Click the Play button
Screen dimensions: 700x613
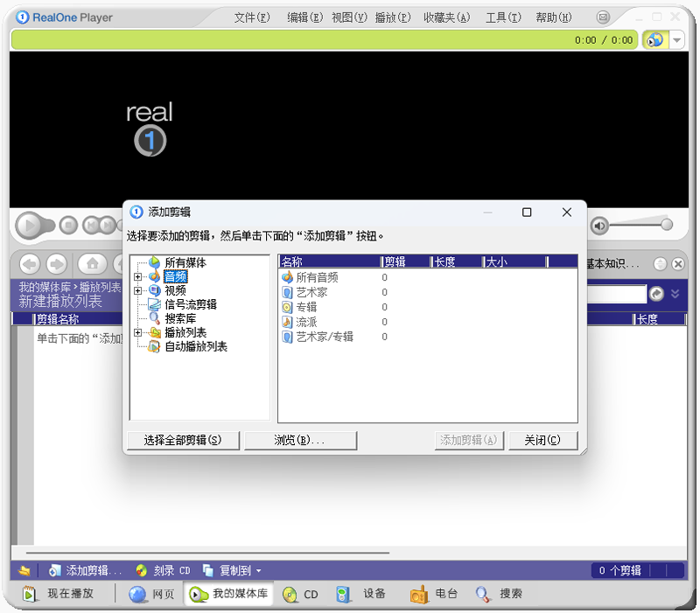tap(29, 226)
